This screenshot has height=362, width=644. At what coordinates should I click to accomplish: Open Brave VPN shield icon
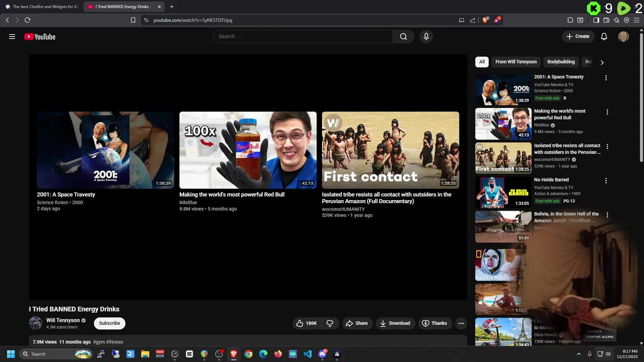pos(626,20)
